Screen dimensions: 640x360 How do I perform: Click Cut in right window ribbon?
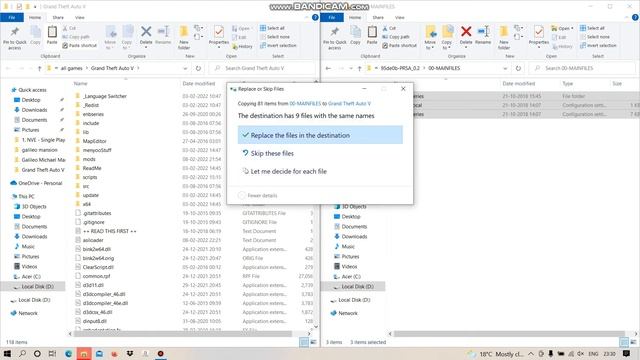[x=389, y=28]
